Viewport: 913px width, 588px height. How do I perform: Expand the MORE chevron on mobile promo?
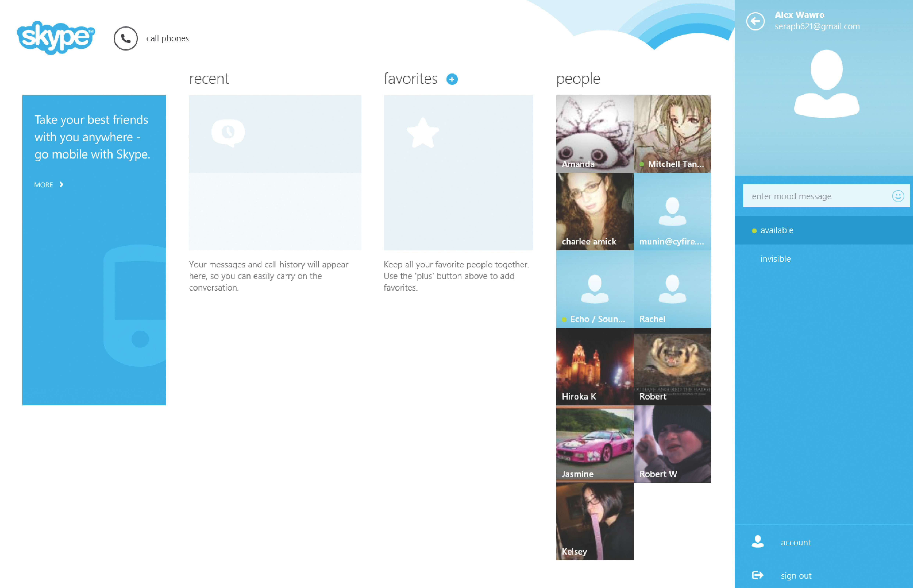coord(61,184)
